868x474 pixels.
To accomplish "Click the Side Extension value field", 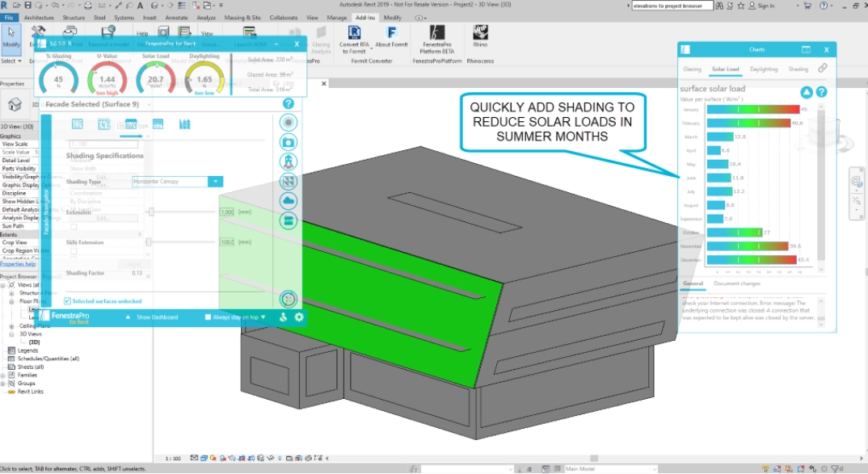I will pos(228,241).
